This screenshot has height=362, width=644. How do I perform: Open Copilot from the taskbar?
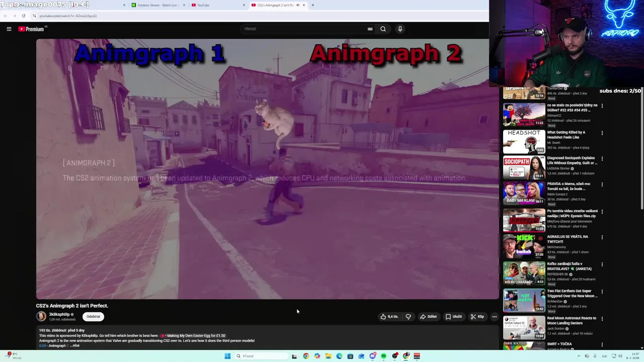pos(317,356)
